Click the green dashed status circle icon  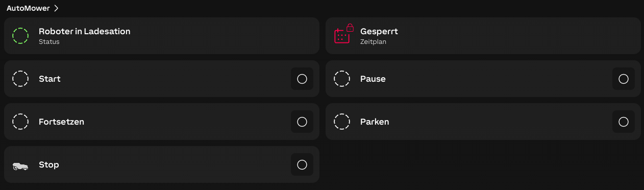(20, 36)
